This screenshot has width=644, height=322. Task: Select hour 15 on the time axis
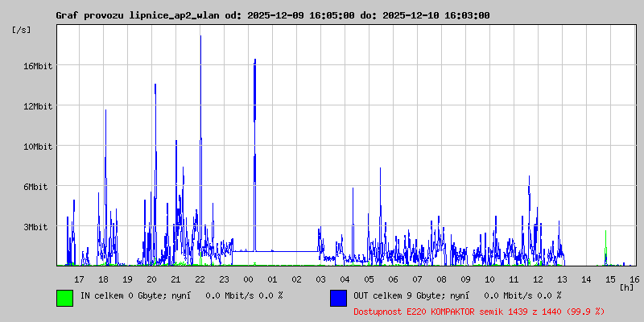pyautogui.click(x=610, y=279)
